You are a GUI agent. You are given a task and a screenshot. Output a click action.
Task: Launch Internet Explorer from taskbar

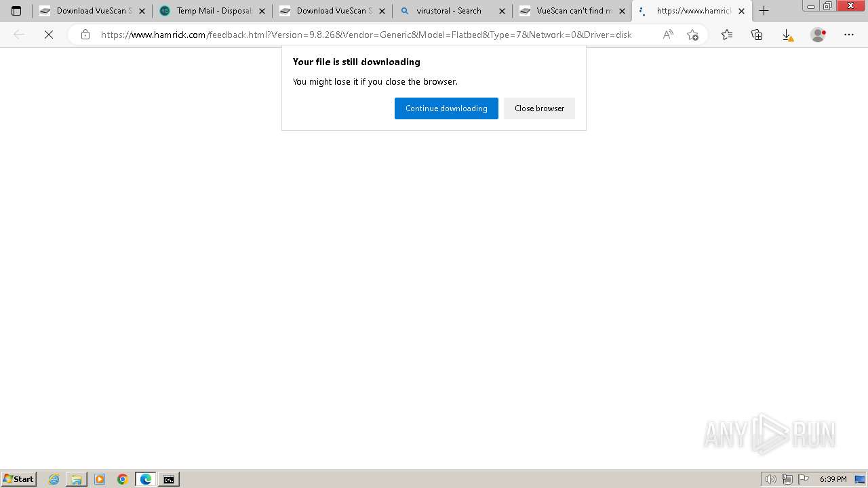coord(54,479)
